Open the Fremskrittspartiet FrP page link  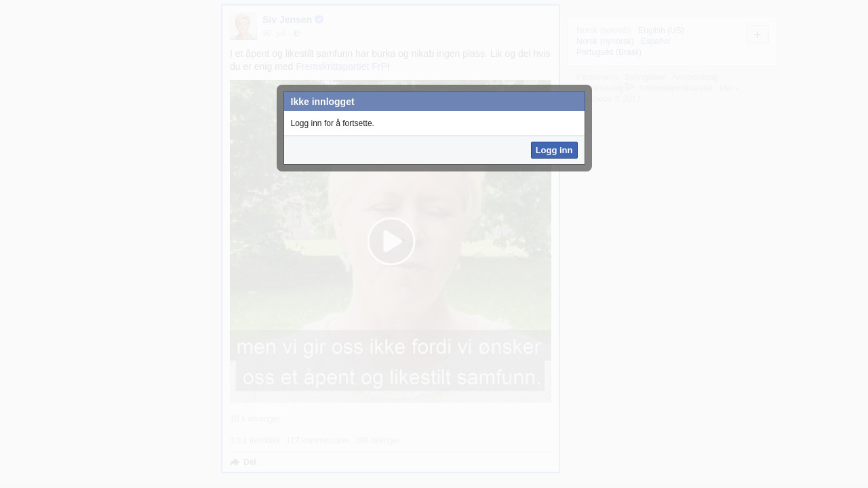342,66
